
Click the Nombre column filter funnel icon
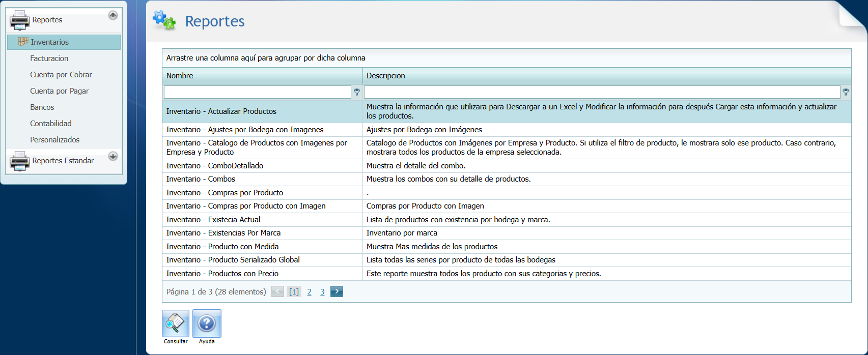357,92
